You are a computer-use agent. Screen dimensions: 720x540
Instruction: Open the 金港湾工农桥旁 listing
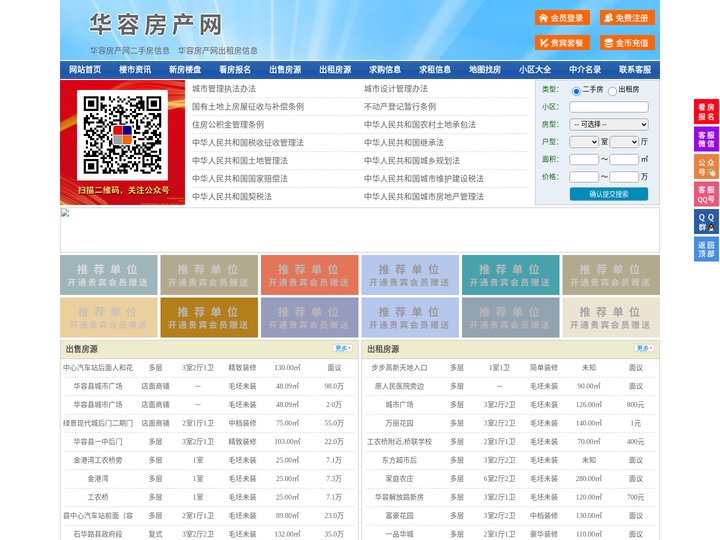coord(98,460)
